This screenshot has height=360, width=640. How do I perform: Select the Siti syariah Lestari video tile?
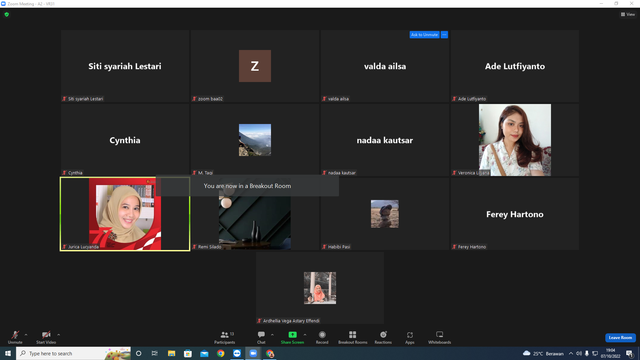point(125,66)
